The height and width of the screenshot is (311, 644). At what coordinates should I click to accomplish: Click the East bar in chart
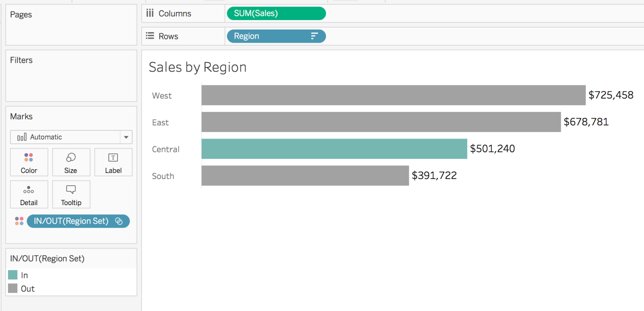(x=381, y=122)
